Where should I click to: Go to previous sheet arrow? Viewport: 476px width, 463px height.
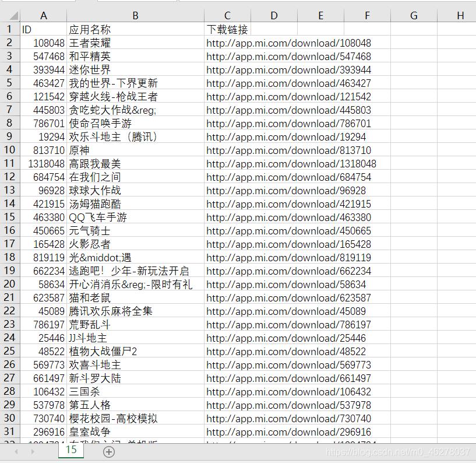(x=16, y=452)
